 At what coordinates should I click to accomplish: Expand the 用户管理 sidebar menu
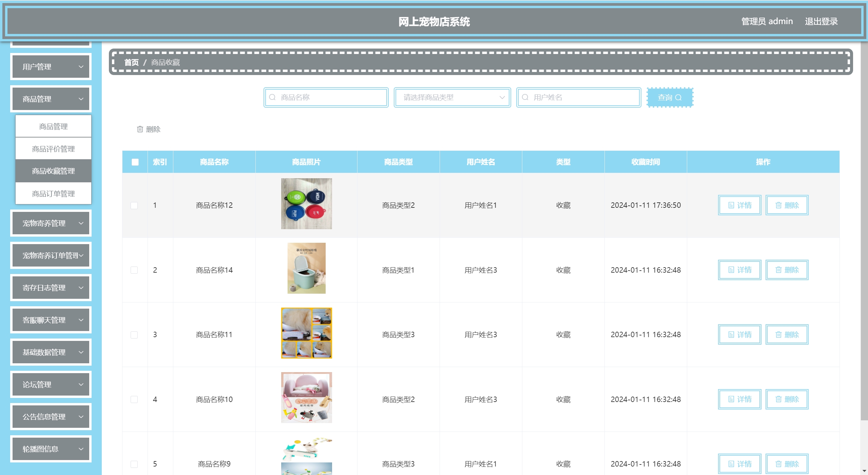[x=51, y=67]
